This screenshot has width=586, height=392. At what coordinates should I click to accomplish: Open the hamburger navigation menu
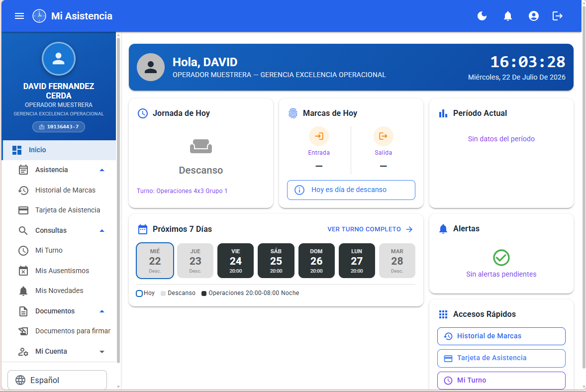click(19, 16)
